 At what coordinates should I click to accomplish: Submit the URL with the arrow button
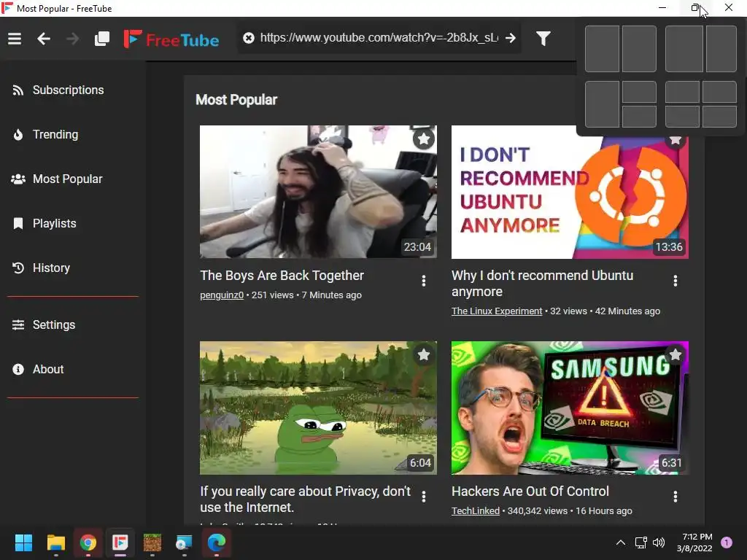pos(510,38)
